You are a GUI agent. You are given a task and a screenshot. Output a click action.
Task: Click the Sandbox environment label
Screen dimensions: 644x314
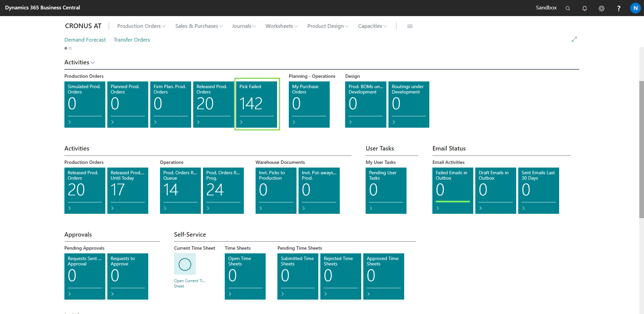click(546, 8)
